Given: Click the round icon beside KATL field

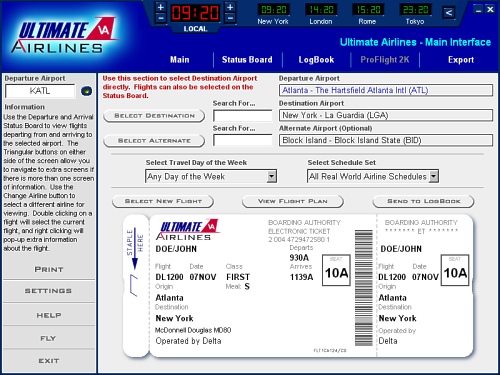Looking at the screenshot, I should (x=86, y=91).
